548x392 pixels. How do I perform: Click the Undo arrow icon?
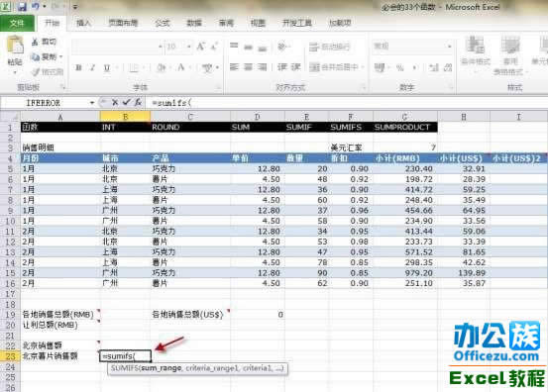36,6
